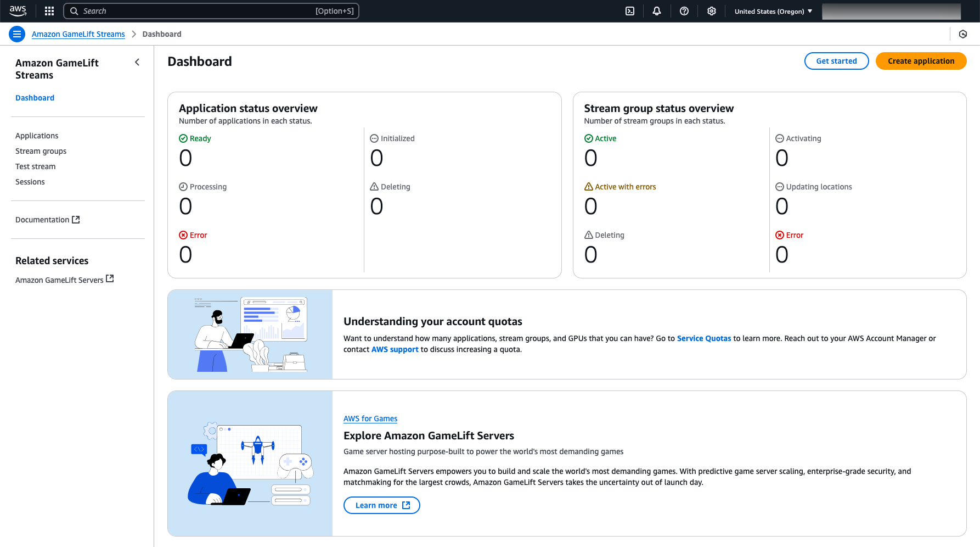
Task: Click the Learn more button
Action: pos(382,505)
